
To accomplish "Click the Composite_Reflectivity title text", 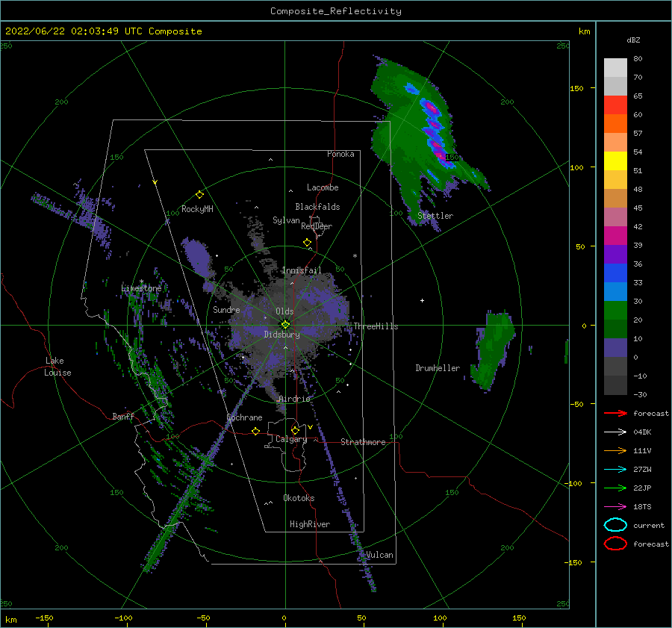I will [x=336, y=11].
